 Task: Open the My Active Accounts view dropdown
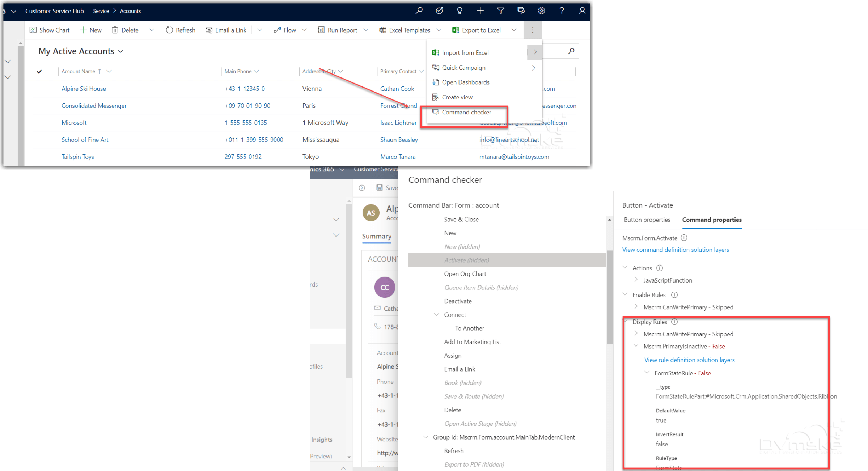(x=120, y=51)
